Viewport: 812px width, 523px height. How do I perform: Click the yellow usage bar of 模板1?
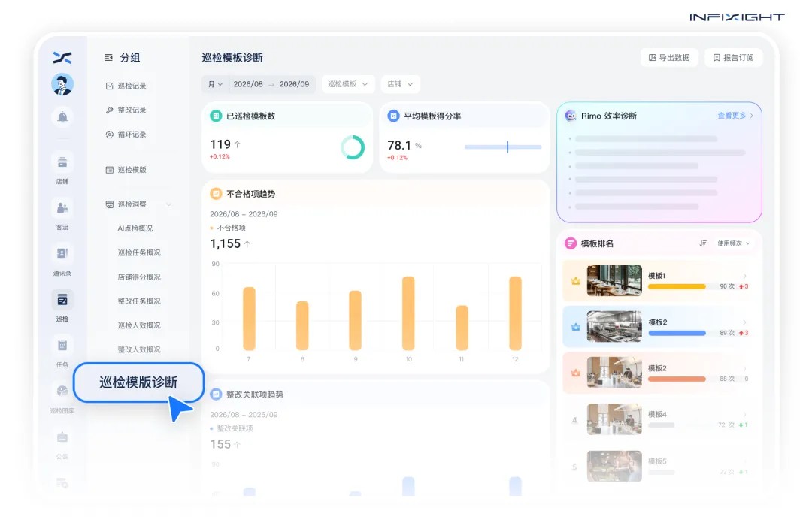click(677, 286)
